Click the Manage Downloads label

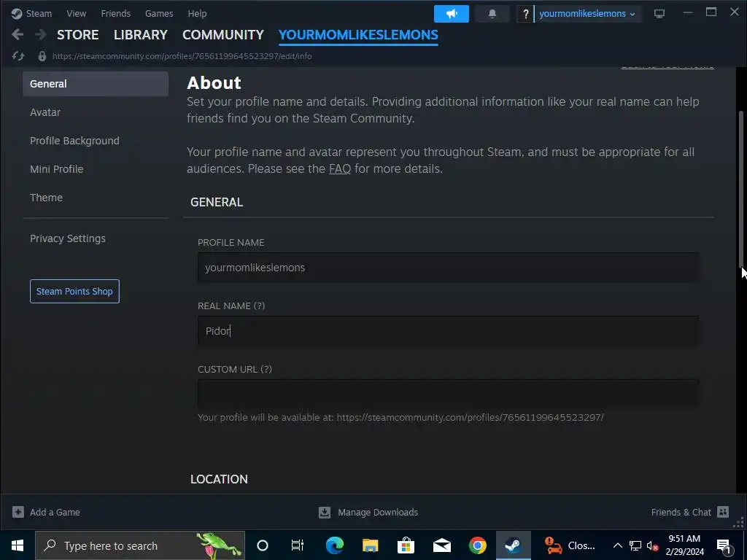pyautogui.click(x=378, y=513)
